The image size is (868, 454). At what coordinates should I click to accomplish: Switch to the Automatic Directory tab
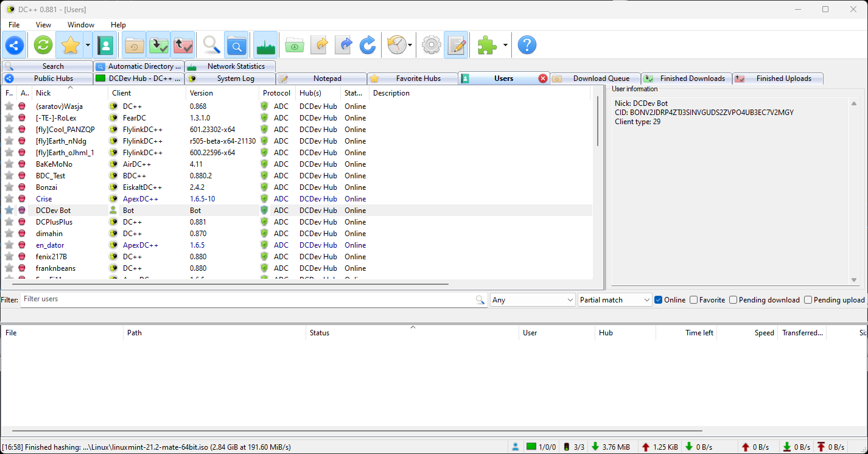[139, 66]
